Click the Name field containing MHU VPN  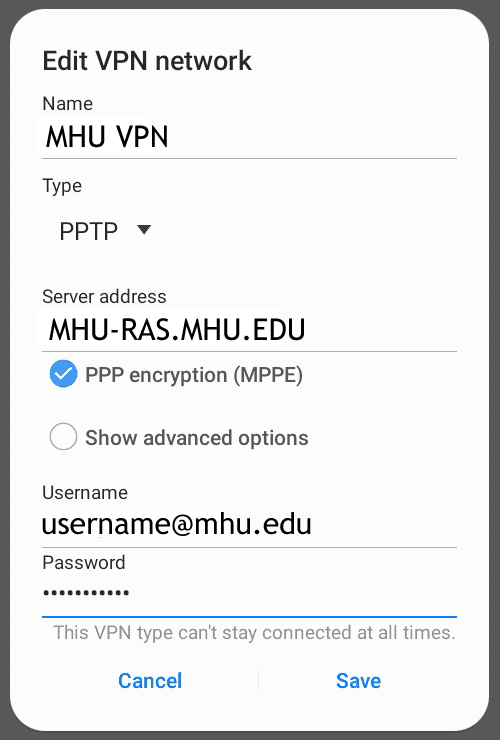249,137
